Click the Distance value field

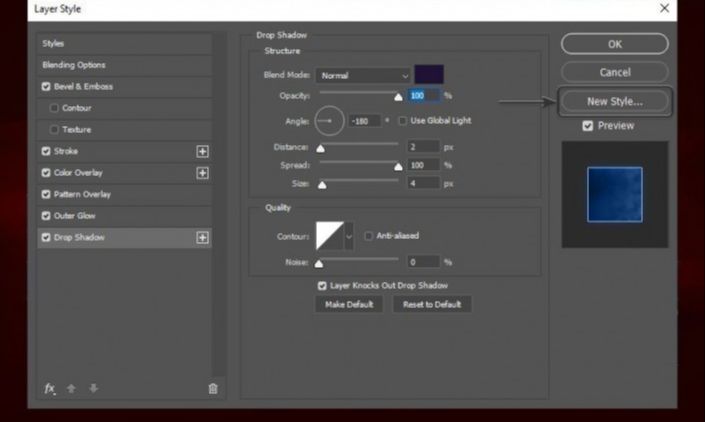(424, 147)
